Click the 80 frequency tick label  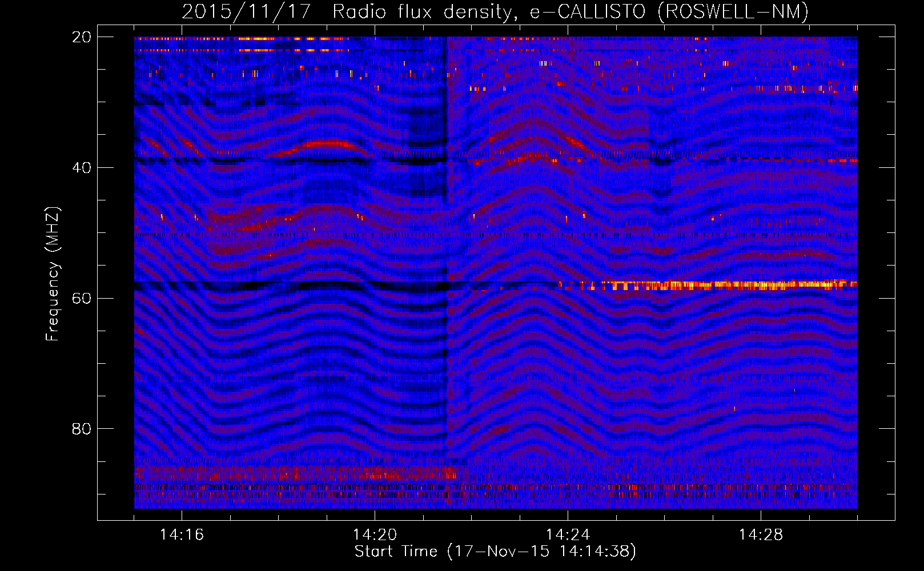click(82, 429)
